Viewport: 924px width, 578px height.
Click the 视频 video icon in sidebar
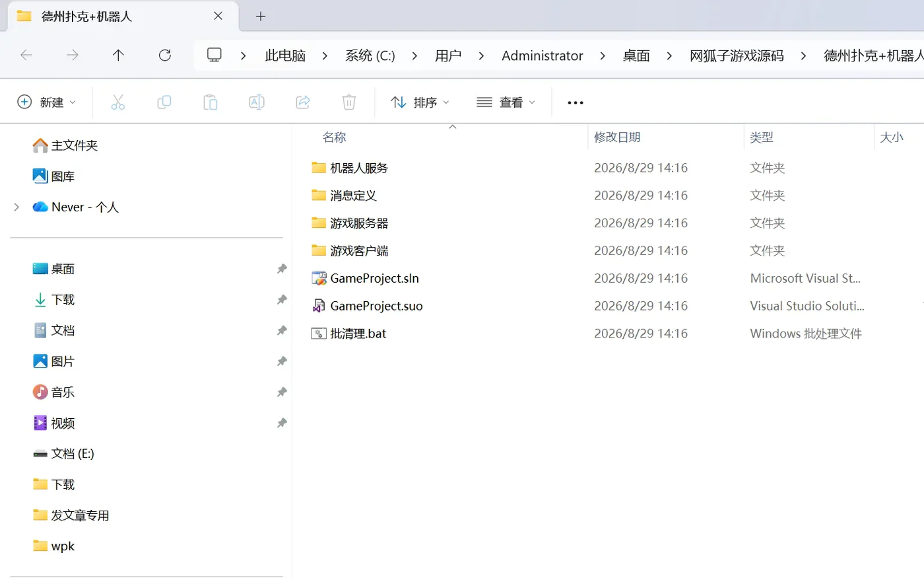point(40,423)
